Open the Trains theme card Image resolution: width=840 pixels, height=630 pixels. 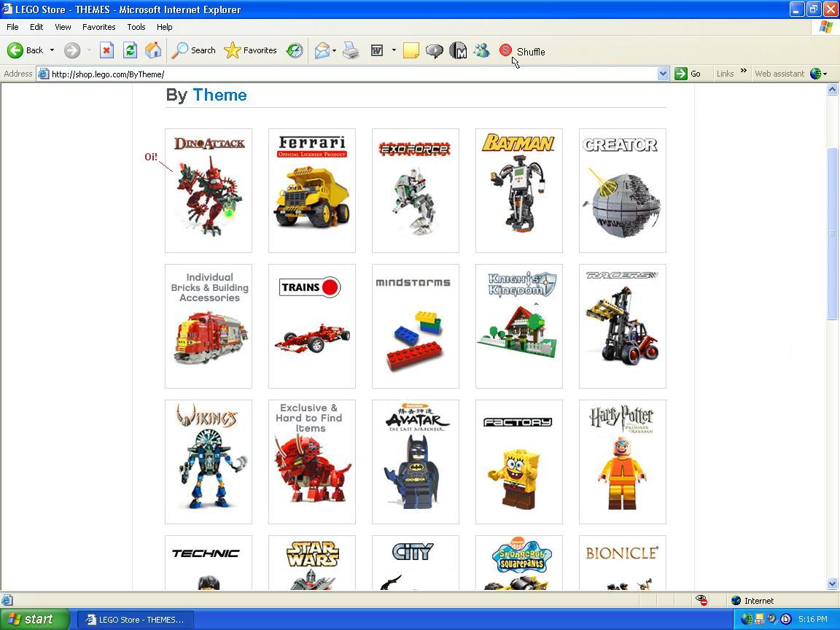[x=312, y=326]
